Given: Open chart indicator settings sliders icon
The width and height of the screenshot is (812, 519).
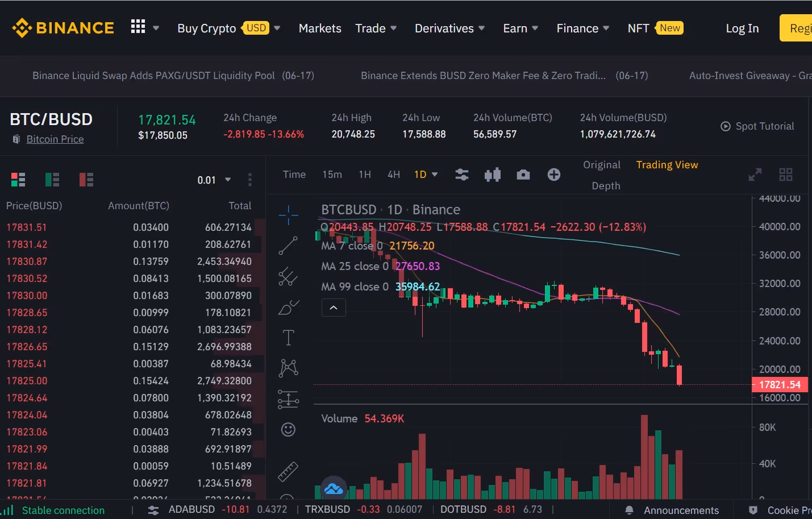Looking at the screenshot, I should pos(462,175).
